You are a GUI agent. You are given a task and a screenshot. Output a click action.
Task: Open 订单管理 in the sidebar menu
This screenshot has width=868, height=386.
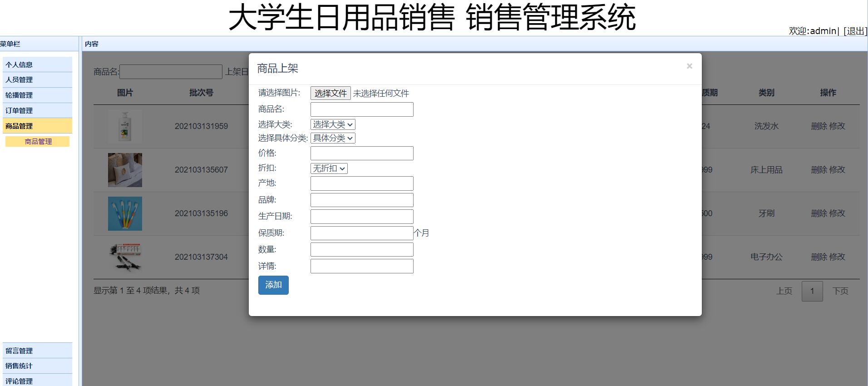(x=37, y=110)
